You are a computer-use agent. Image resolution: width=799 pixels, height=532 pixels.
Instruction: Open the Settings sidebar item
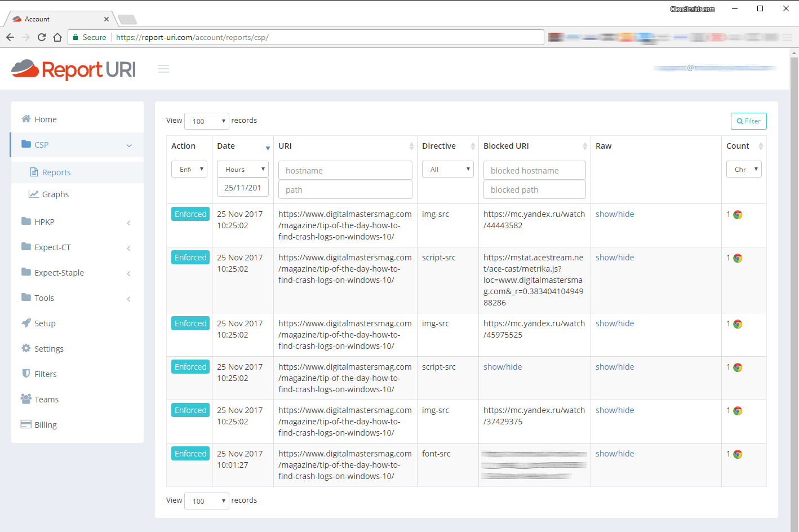pos(48,349)
